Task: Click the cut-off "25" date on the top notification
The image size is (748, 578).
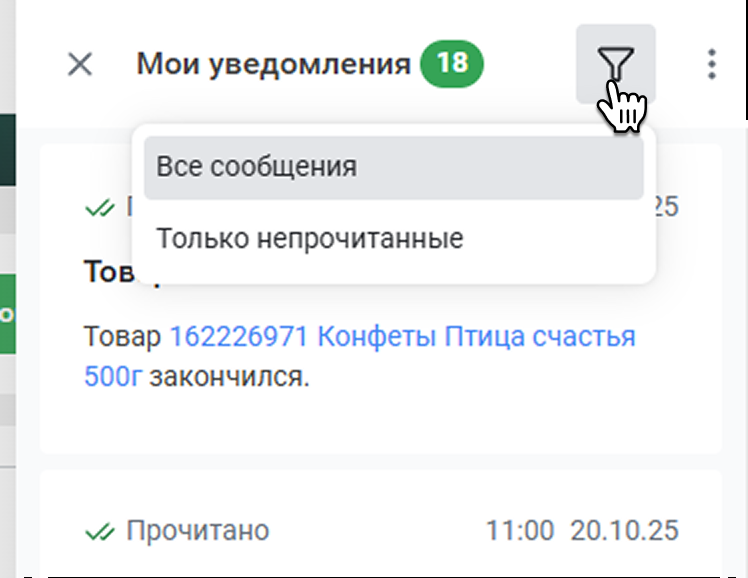Action: 667,207
